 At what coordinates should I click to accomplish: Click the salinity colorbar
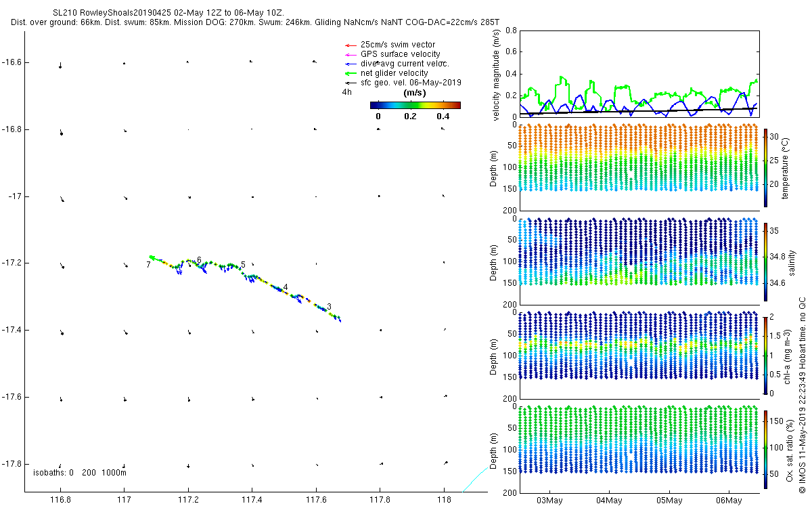[766, 261]
